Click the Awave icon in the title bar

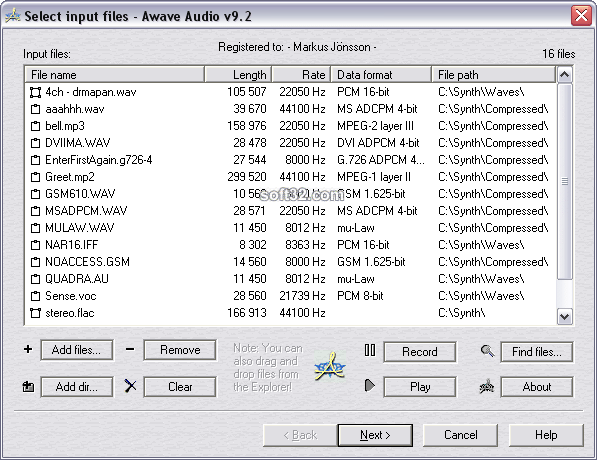coord(13,15)
